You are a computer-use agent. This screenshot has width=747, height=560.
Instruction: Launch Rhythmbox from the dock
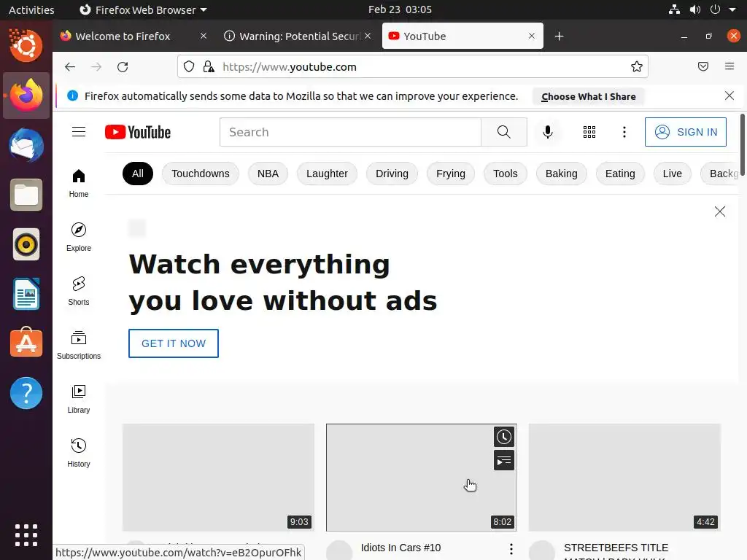pyautogui.click(x=26, y=245)
